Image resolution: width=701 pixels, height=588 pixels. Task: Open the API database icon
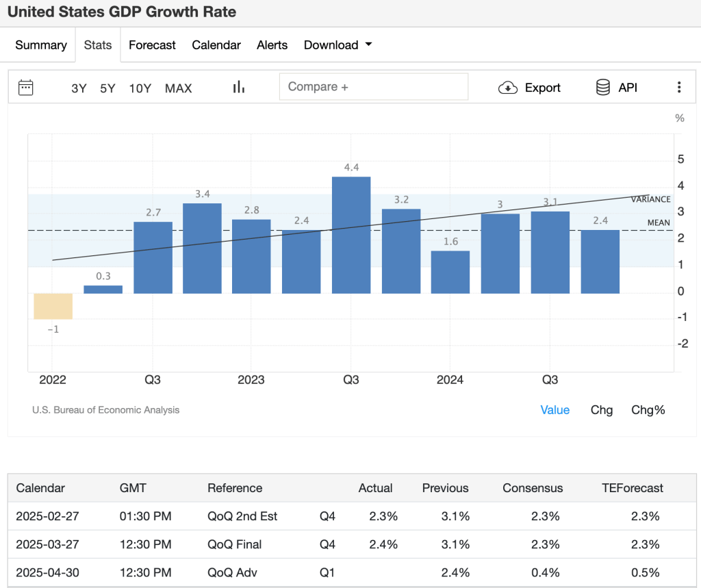602,87
